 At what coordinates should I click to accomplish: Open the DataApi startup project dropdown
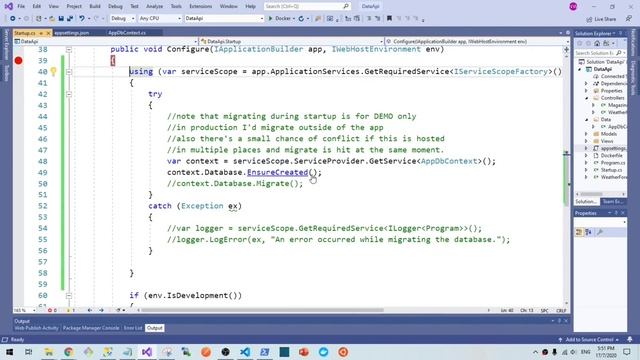point(224,18)
